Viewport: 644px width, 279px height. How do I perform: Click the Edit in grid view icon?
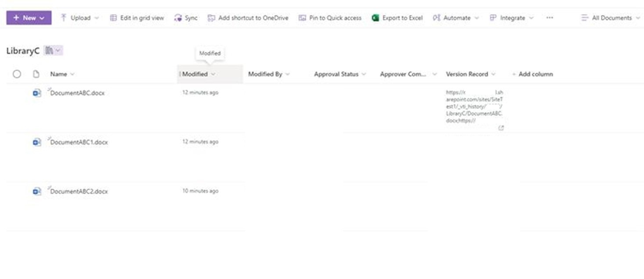pos(113,18)
